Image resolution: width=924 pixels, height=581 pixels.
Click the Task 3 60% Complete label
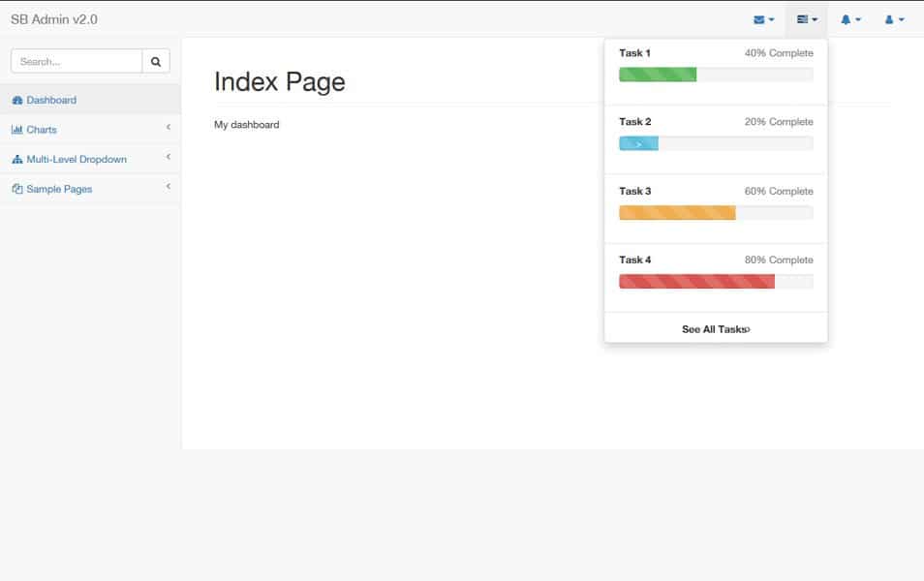point(778,191)
